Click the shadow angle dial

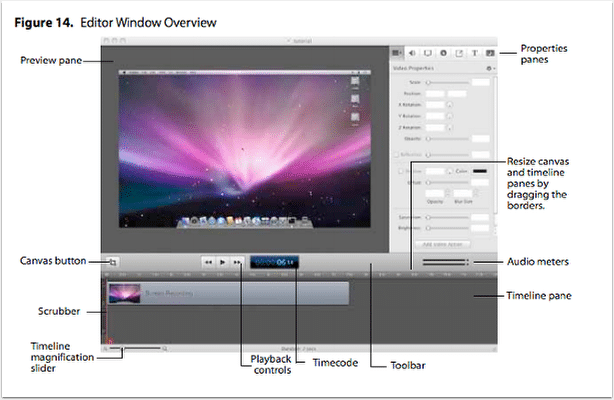(450, 171)
